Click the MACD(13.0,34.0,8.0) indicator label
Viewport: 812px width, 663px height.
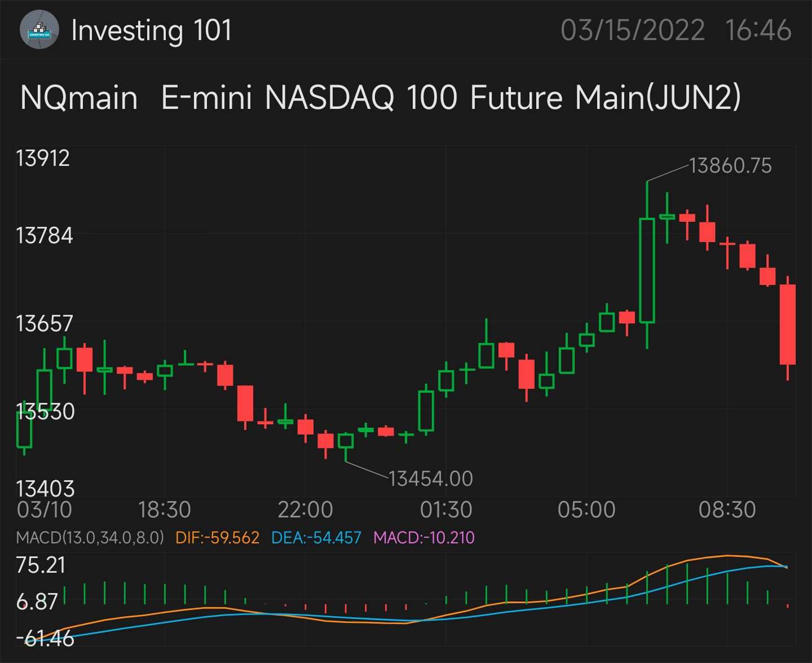click(90, 537)
